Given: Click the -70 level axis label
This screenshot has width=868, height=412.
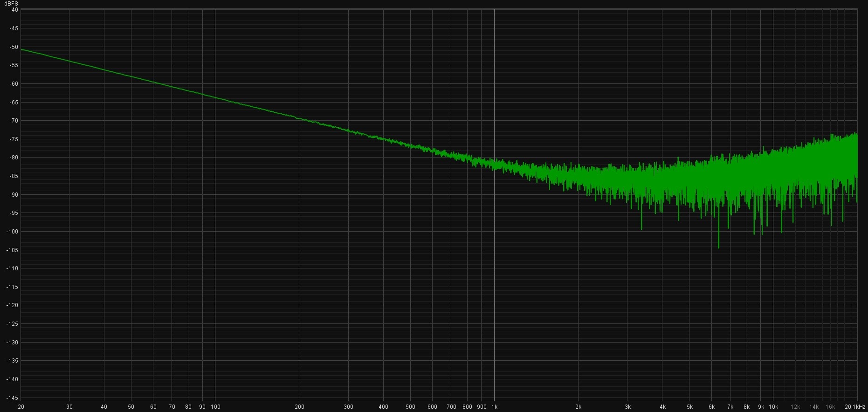Looking at the screenshot, I should (14, 121).
